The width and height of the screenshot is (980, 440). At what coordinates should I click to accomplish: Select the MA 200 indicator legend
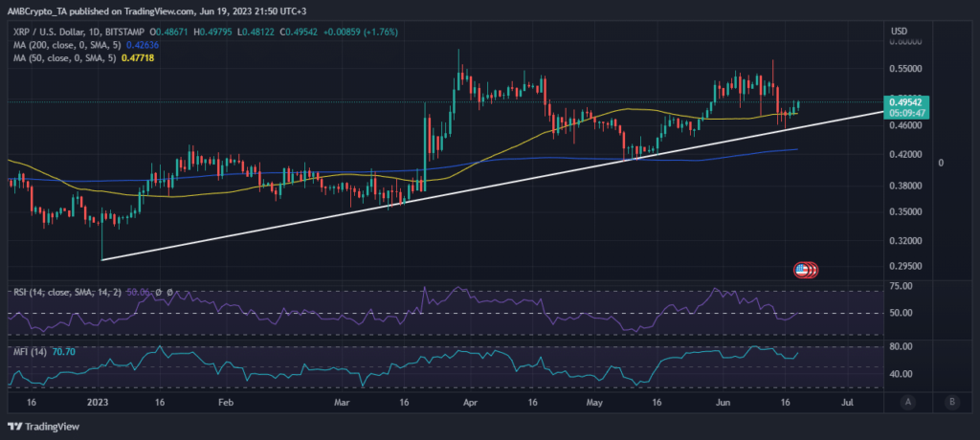click(x=66, y=45)
